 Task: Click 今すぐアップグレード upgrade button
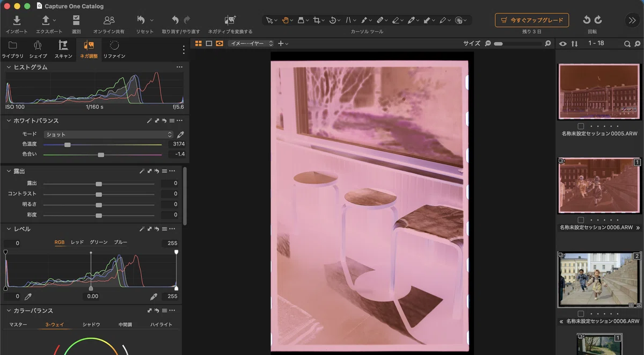coord(531,20)
